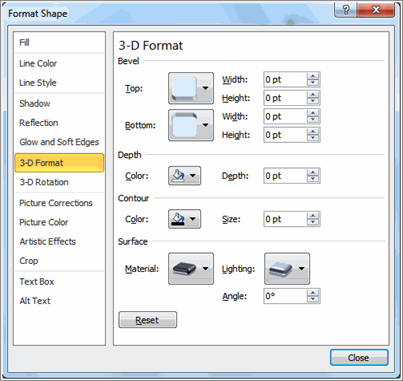Select Glow and Soft Edges
This screenshot has width=403, height=381.
(x=59, y=142)
